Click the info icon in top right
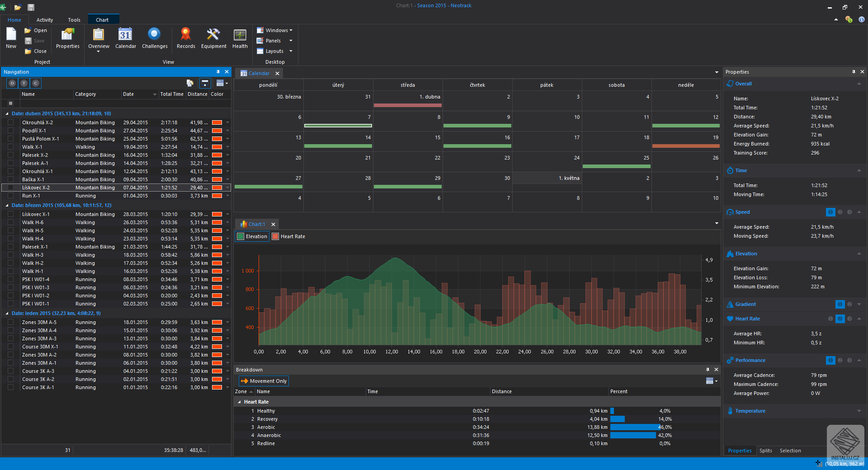This screenshot has width=868, height=470. pos(861,19)
